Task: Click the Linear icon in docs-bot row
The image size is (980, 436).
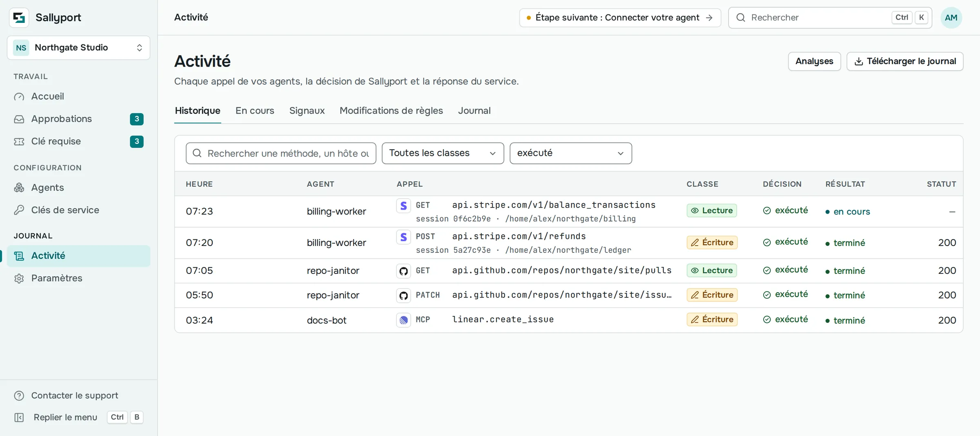Action: point(403,320)
